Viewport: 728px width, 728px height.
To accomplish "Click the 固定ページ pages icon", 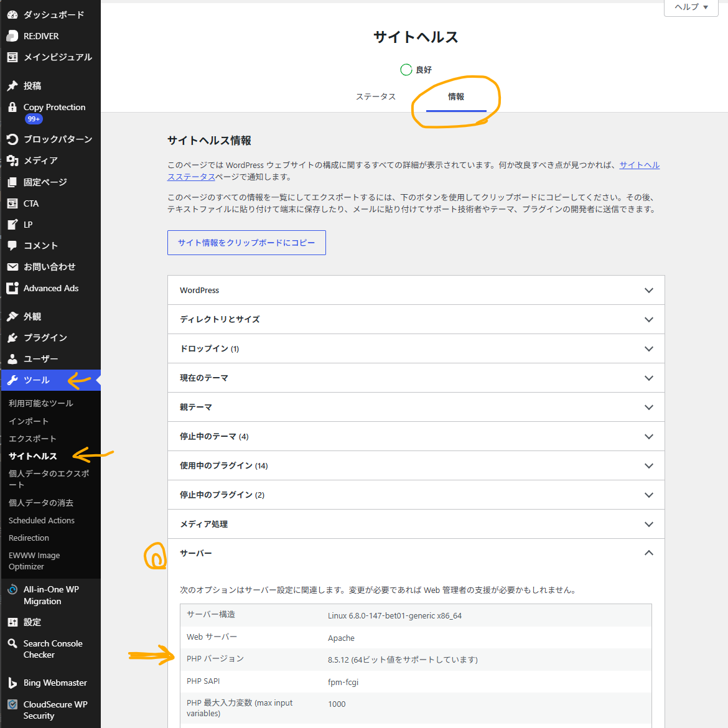I will tap(12, 182).
